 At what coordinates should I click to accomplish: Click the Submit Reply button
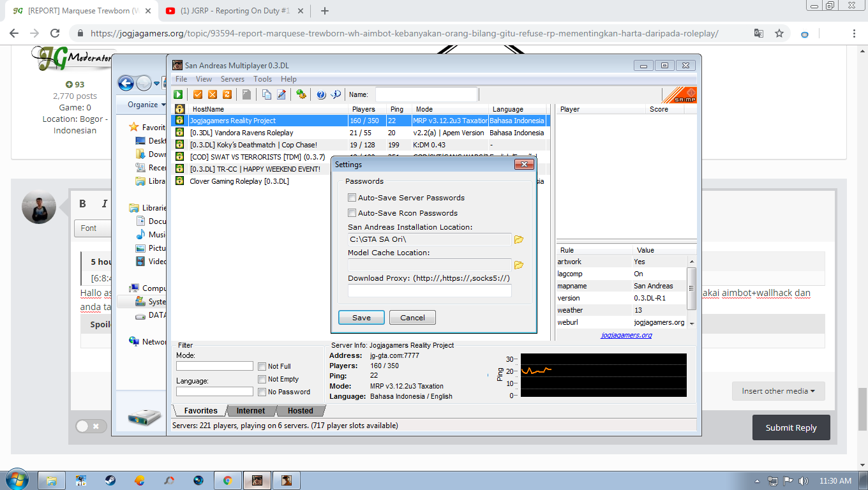(791, 427)
